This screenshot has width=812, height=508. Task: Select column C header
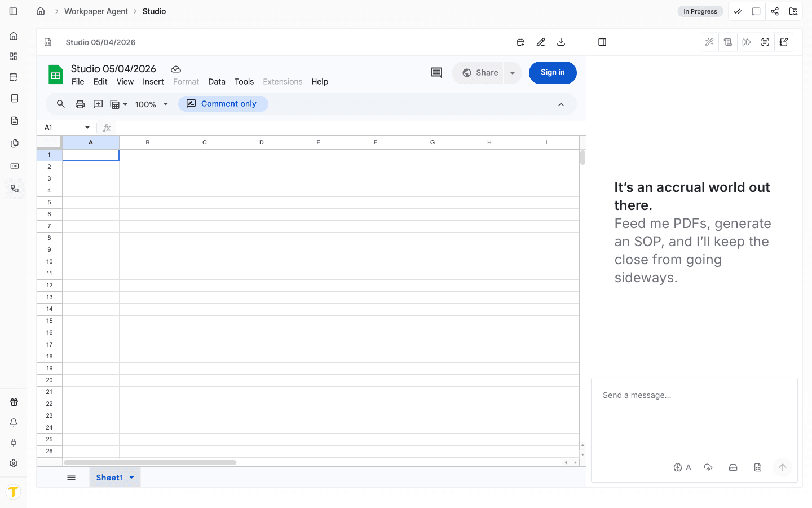[205, 143]
